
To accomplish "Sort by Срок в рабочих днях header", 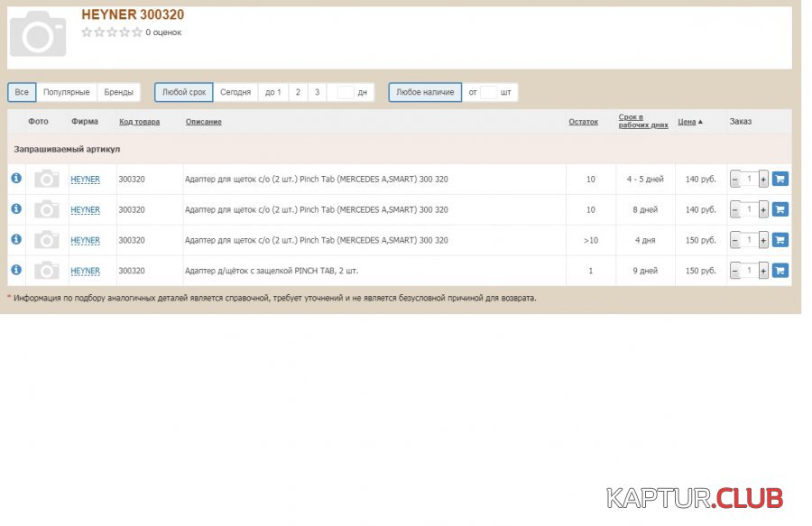I will coord(642,122).
